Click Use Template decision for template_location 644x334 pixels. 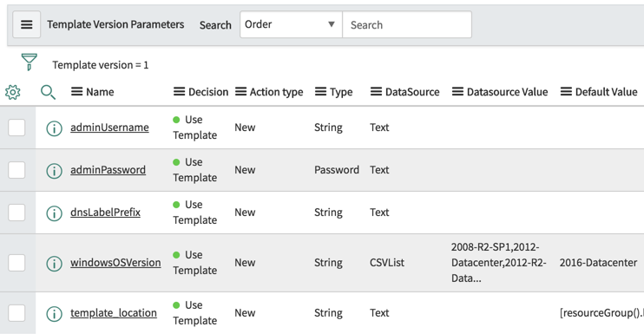coord(195,312)
